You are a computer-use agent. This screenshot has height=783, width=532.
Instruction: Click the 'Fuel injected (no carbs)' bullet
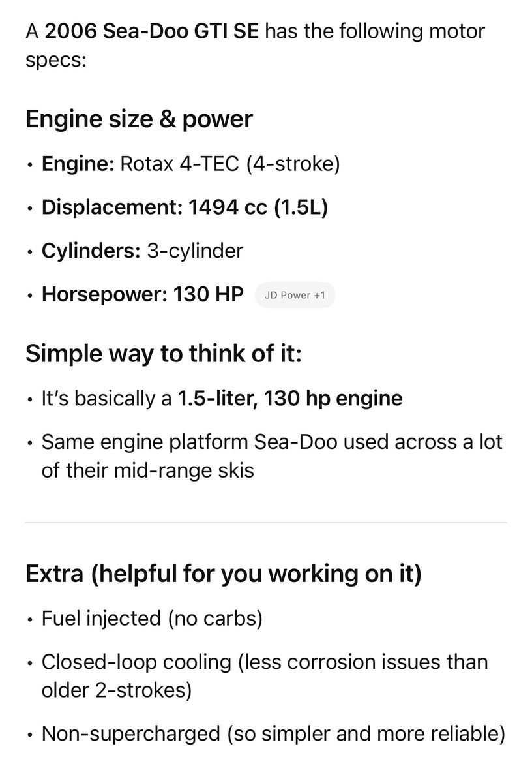coord(151,618)
